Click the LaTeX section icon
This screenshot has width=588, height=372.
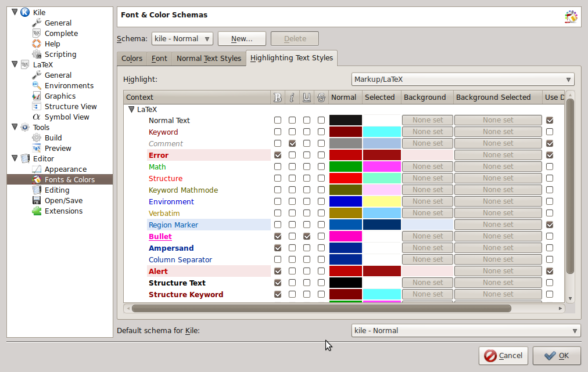[25, 65]
